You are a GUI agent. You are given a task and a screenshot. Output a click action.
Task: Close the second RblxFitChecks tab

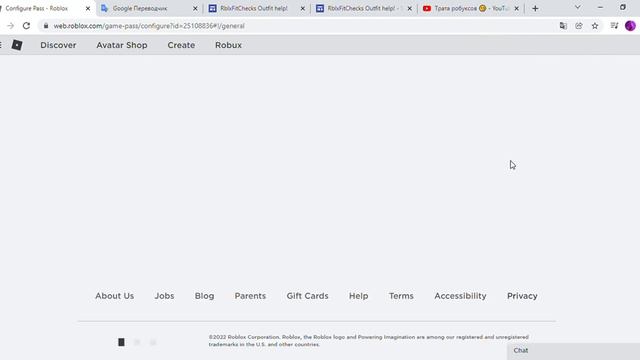click(410, 8)
